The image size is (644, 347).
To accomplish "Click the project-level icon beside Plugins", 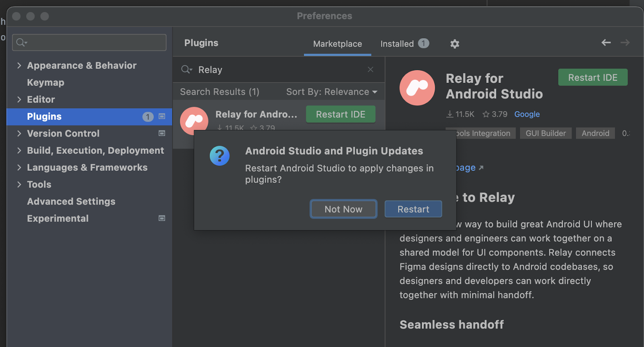I will (162, 116).
